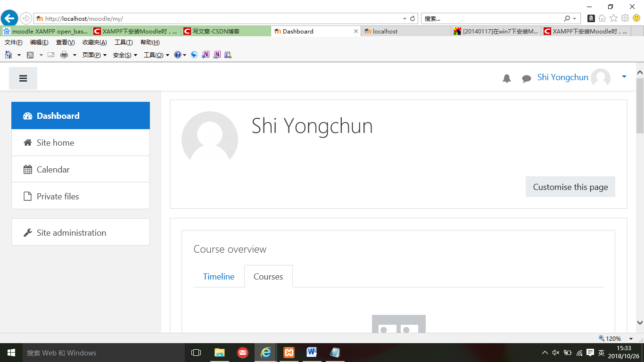The image size is (644, 362).
Task: Click the Private files document icon
Action: 27,196
